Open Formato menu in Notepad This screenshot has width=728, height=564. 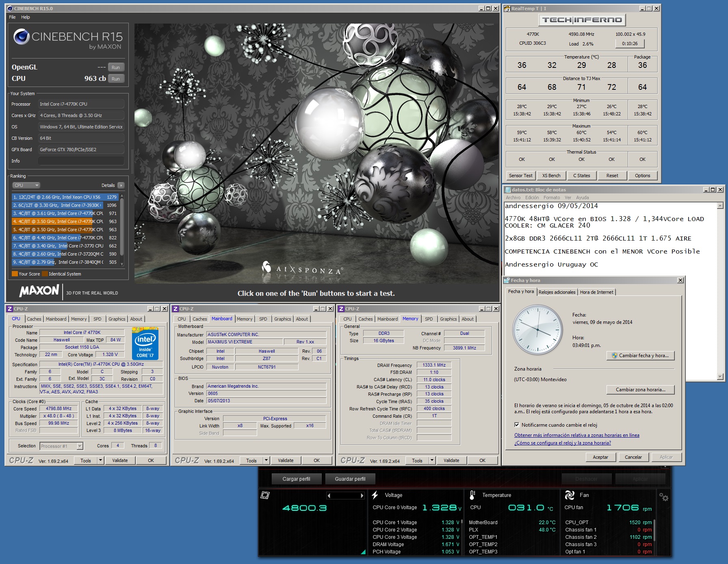[552, 197]
